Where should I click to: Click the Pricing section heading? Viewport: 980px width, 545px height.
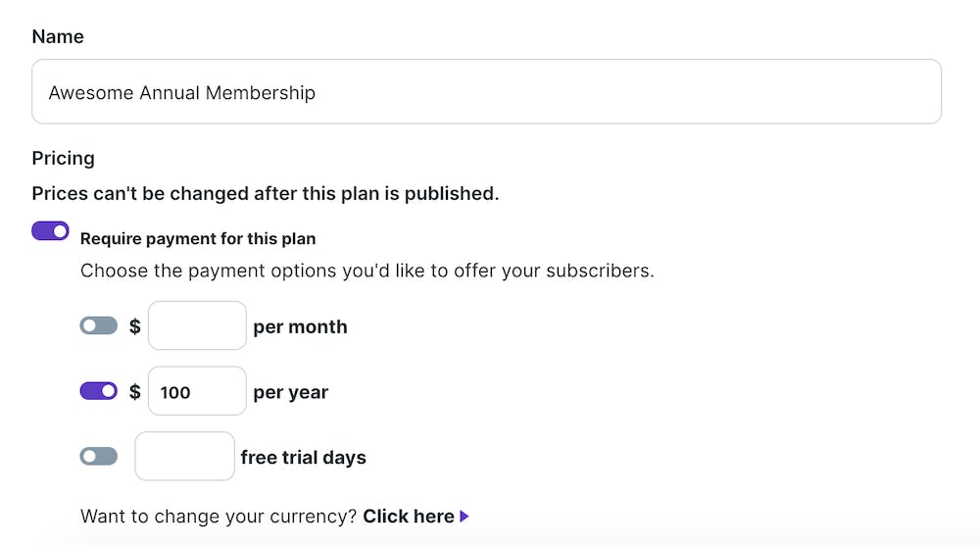(63, 159)
